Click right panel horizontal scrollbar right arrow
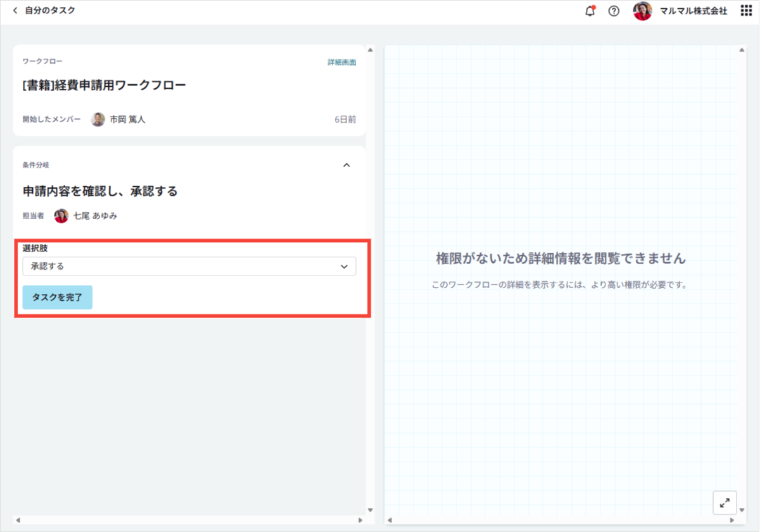 point(732,520)
